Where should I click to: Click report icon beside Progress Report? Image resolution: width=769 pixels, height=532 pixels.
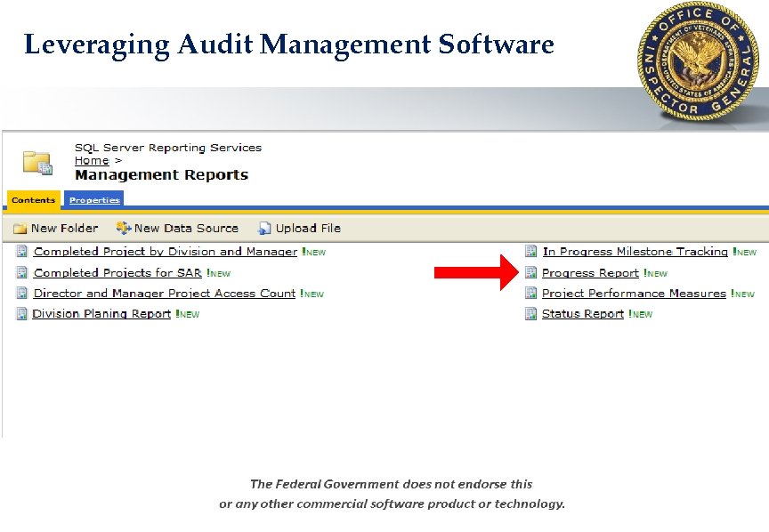530,272
